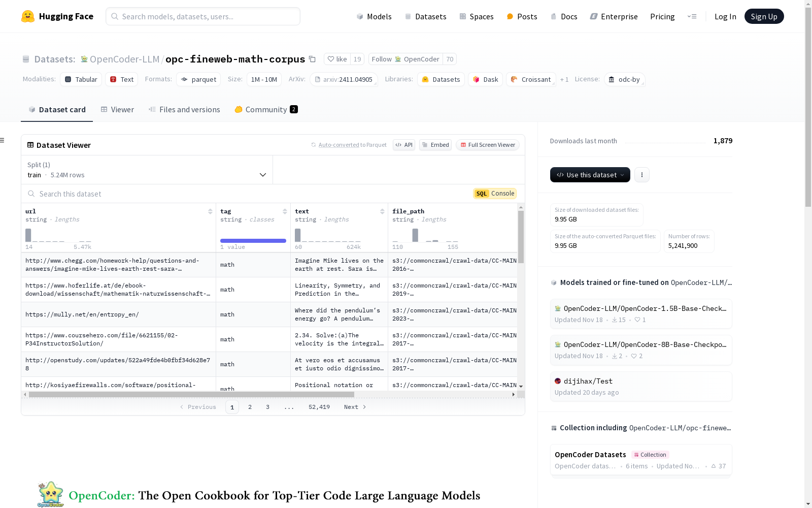Click the Croissant library tag
Viewport: 812px width, 508px height.
click(x=531, y=79)
